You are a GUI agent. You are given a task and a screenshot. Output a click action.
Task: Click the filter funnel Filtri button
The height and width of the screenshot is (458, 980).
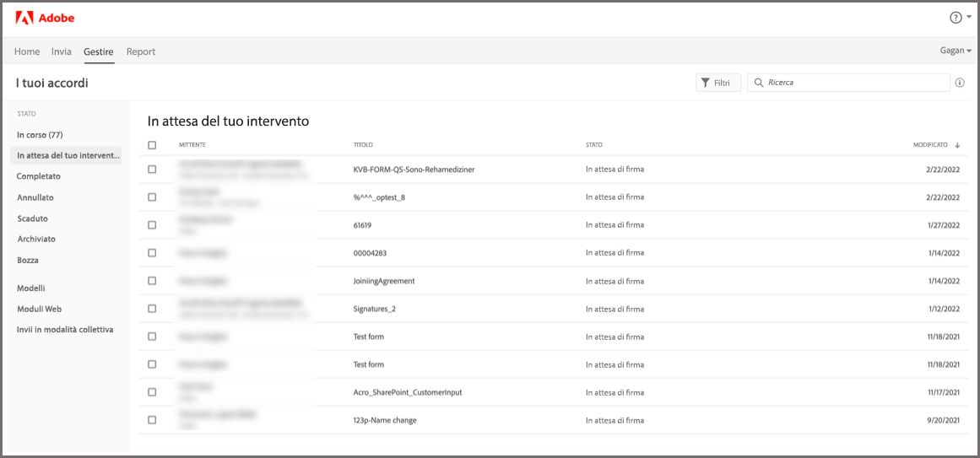tap(718, 83)
